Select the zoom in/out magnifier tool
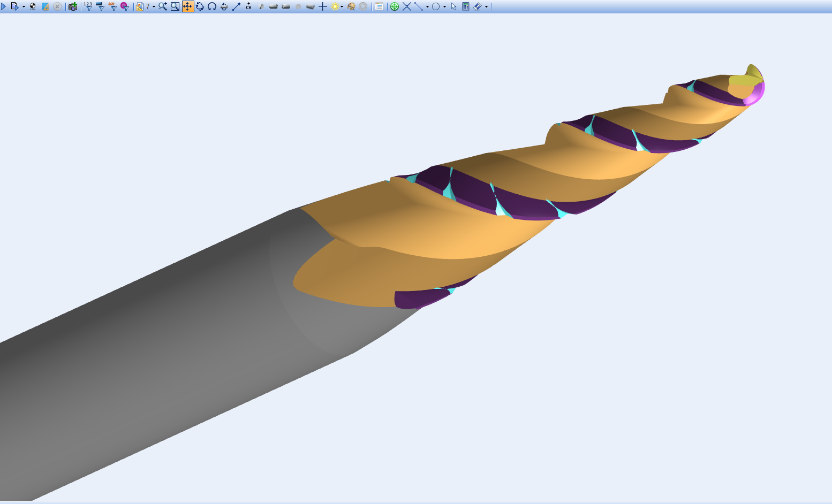 (x=162, y=6)
